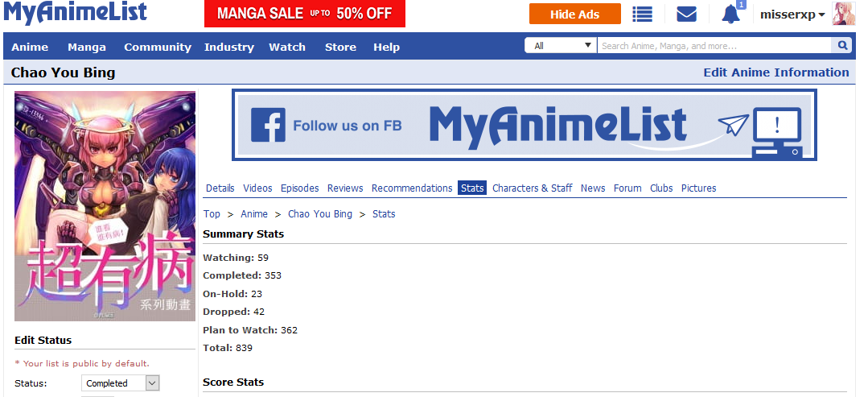Click the Hide Ads button
Image resolution: width=868 pixels, height=397 pixels.
click(574, 14)
